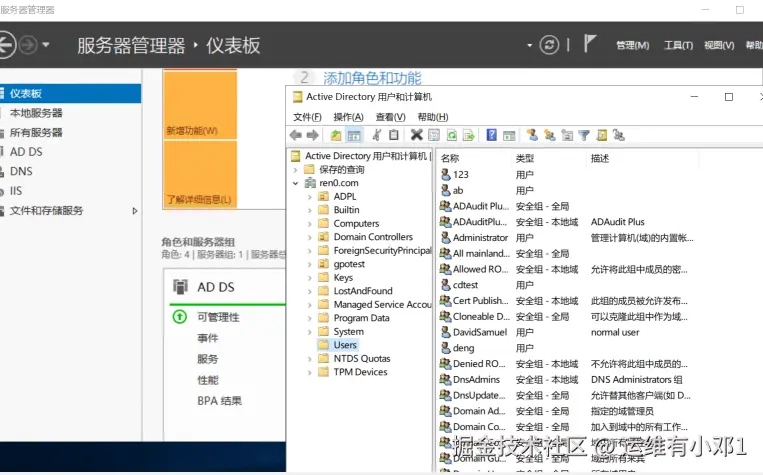Open the 查看(V) menu
This screenshot has width=763, height=475.
pos(390,117)
